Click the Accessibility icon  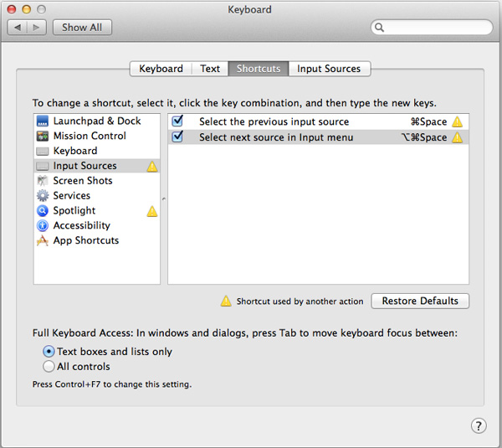43,225
